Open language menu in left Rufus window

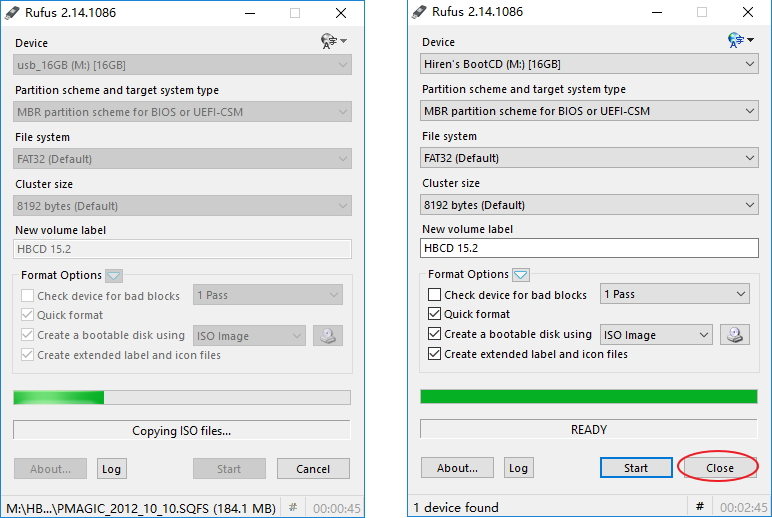(x=334, y=41)
